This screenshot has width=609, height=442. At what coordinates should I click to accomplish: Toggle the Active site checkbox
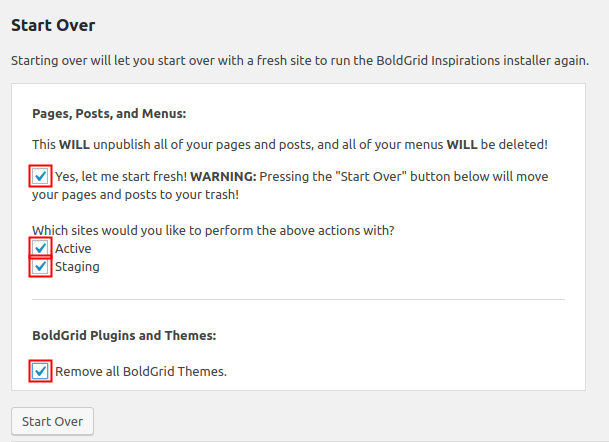[x=41, y=248]
